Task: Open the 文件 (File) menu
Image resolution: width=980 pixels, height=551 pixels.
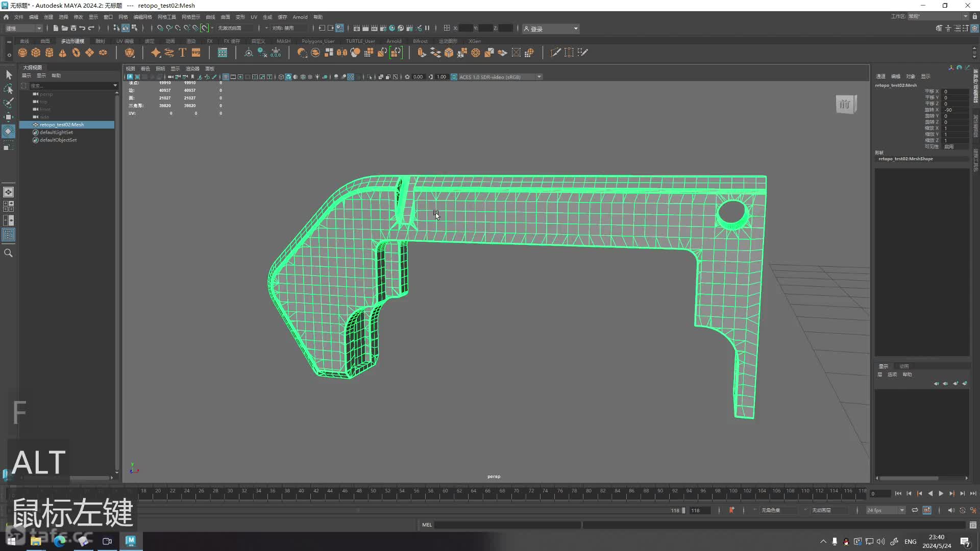Action: point(18,17)
